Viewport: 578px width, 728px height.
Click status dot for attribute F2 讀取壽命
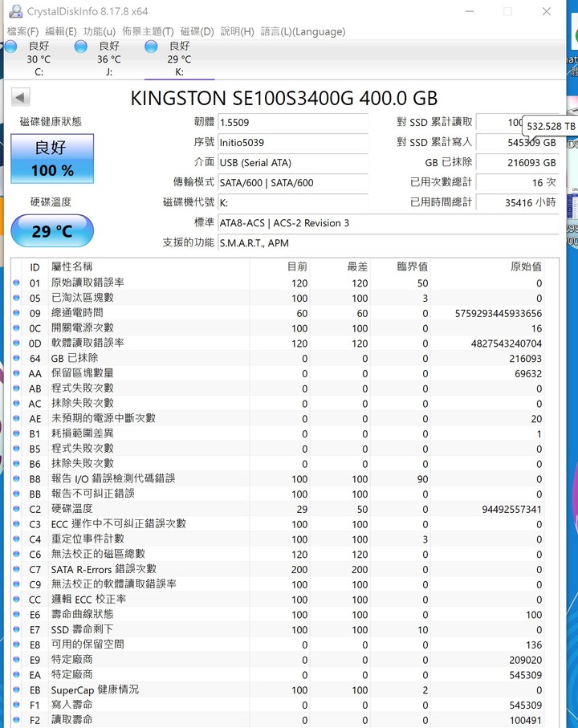17,720
